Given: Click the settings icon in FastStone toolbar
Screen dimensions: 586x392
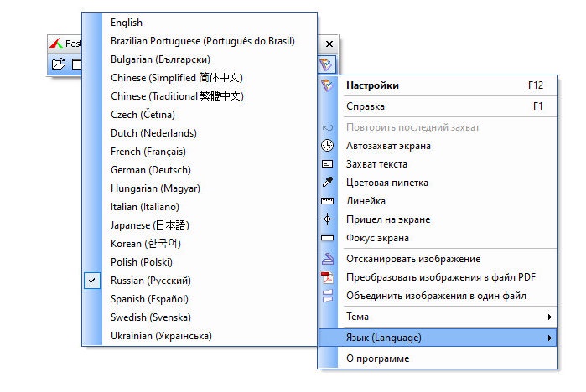Looking at the screenshot, I should coord(326,64).
